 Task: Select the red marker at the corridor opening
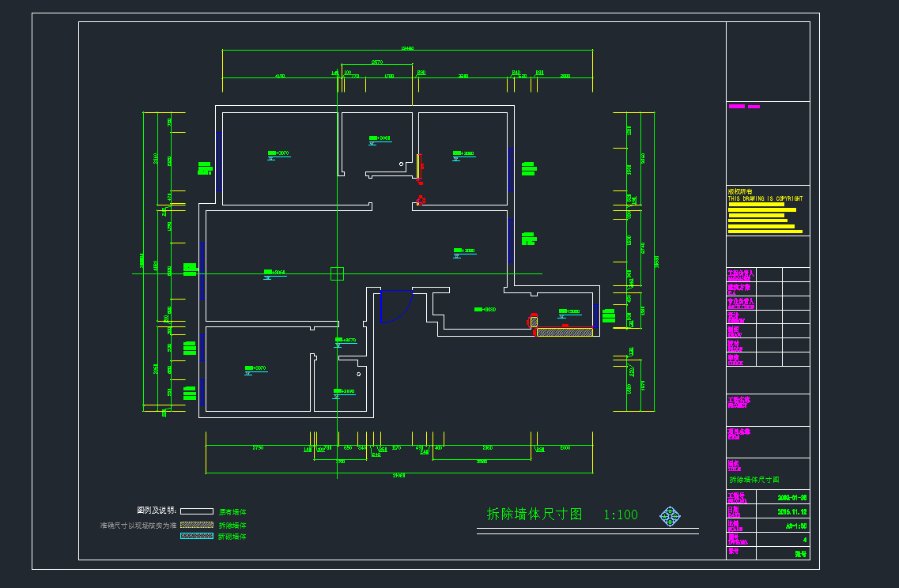(x=421, y=201)
